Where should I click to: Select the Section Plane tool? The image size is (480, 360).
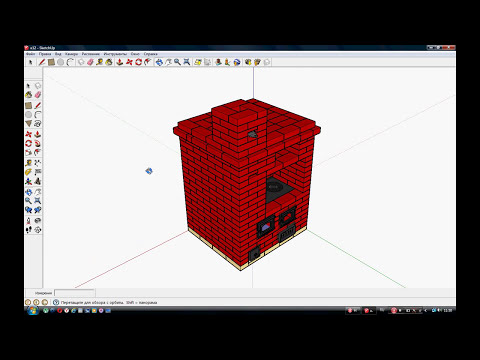[38, 230]
